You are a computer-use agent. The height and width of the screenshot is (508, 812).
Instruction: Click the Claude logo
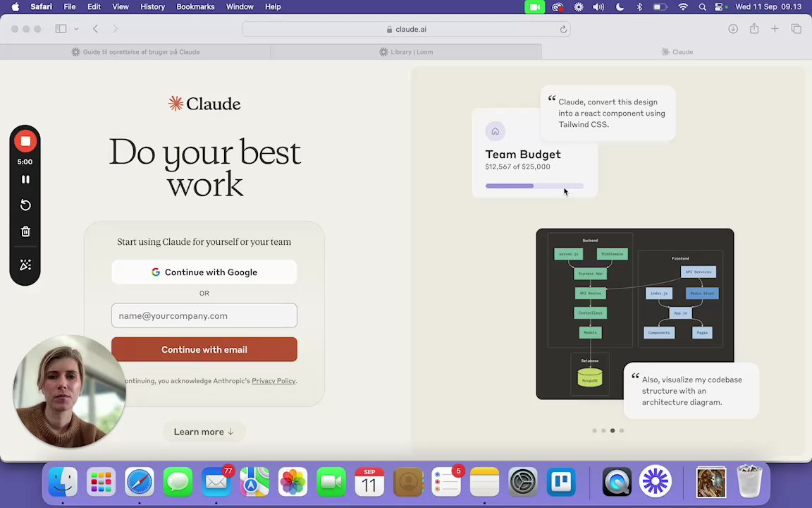click(x=204, y=104)
